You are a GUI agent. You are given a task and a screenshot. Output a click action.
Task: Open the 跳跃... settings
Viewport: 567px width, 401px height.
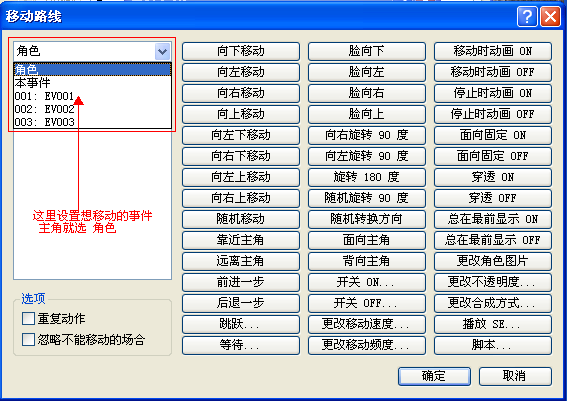[x=241, y=324]
